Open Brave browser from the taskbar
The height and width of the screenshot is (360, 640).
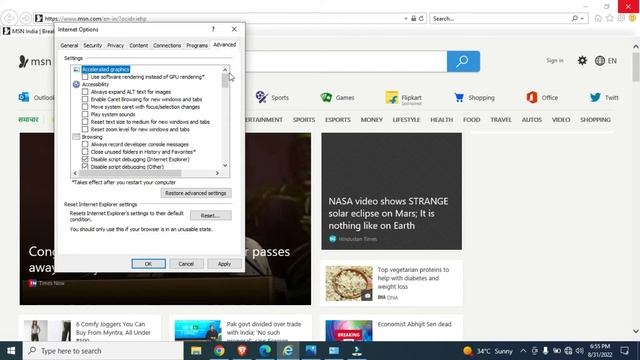242,351
